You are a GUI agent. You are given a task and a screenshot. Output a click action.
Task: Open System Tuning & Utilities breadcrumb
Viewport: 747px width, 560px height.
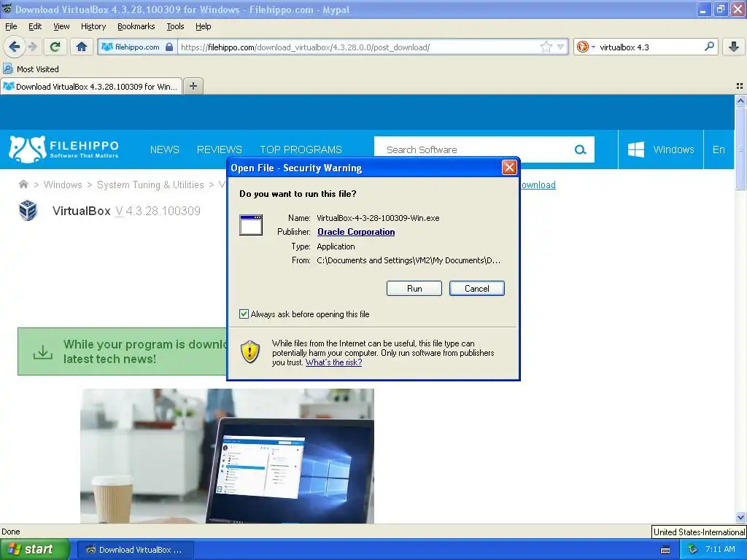pyautogui.click(x=150, y=184)
